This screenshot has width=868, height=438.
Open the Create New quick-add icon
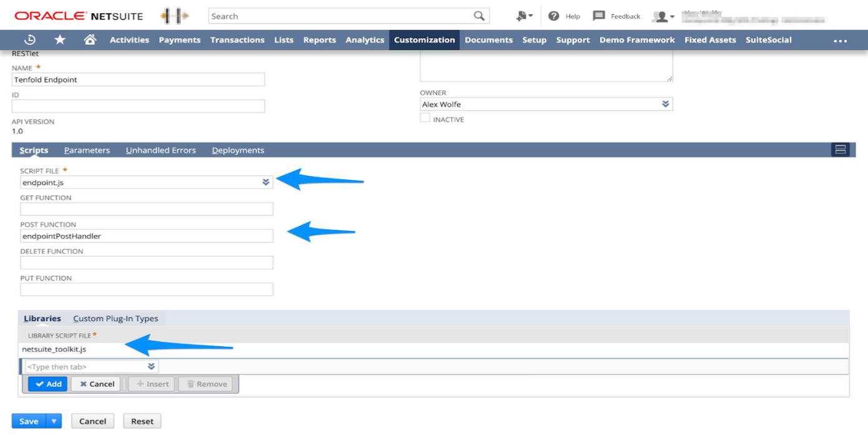pos(524,16)
